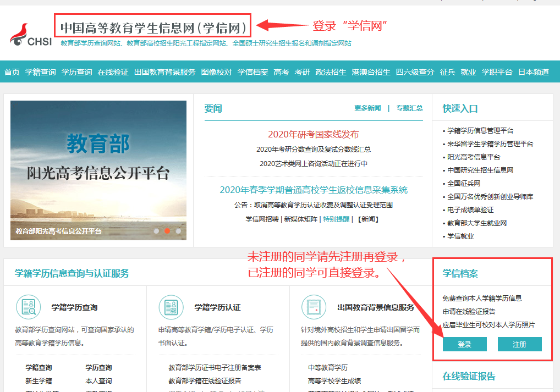
Task: Open 阳光高考信息平台 quick link
Action: (474, 157)
